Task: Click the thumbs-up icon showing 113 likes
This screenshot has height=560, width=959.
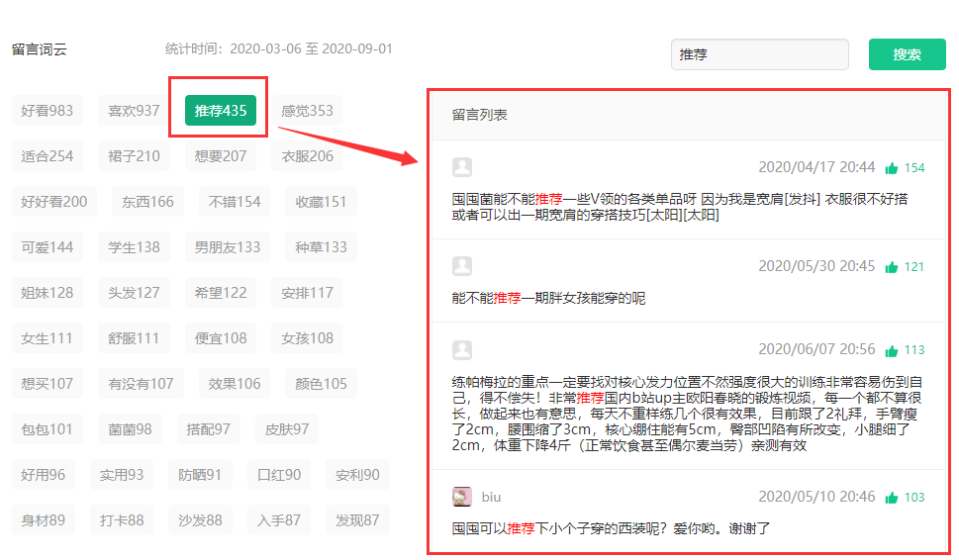Action: coord(892,350)
